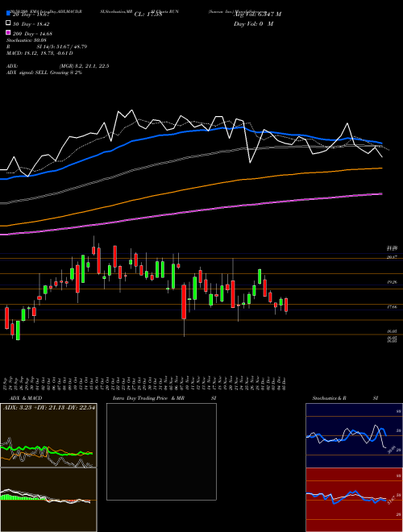Select the '200 Day - 14.68' label
Viewport: 403px width, 532px height.
[32, 34]
